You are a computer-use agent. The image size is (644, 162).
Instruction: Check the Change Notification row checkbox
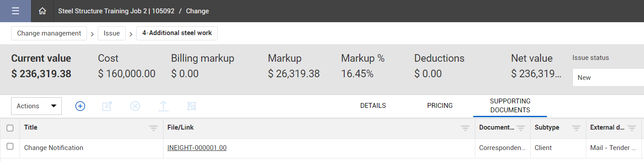click(x=10, y=146)
